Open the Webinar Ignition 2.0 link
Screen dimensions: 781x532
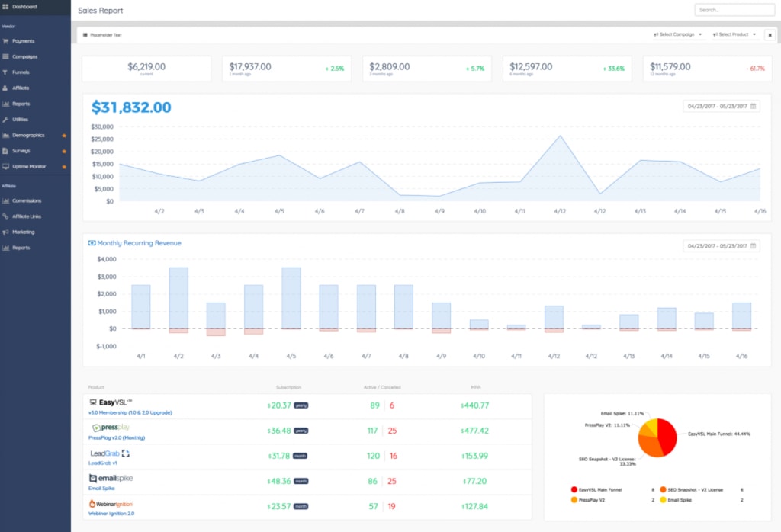click(111, 514)
